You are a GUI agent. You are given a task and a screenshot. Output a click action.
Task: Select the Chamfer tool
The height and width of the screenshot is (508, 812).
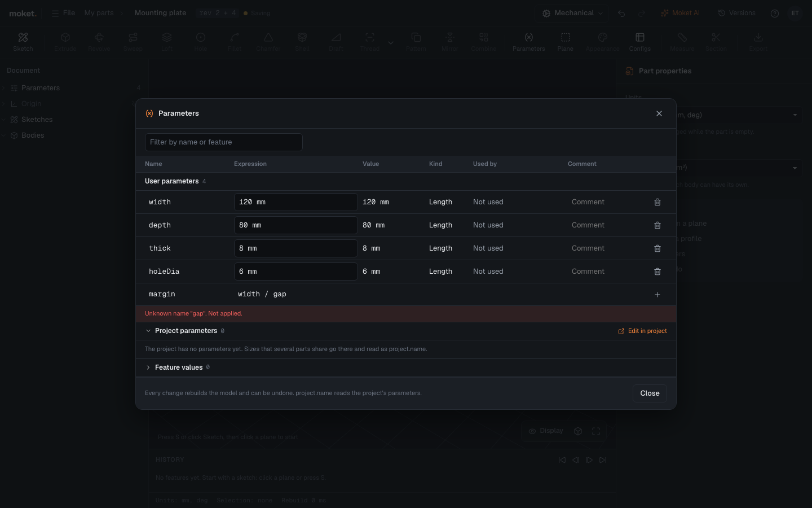click(x=268, y=42)
